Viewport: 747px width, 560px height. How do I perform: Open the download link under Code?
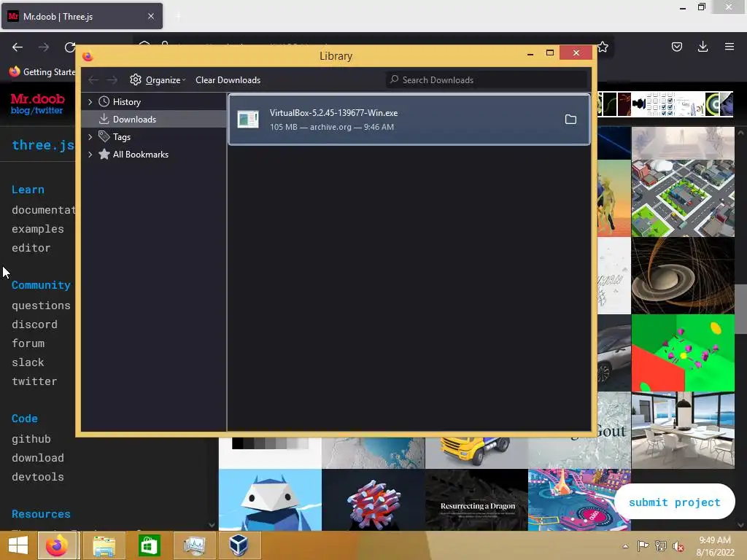click(x=38, y=458)
